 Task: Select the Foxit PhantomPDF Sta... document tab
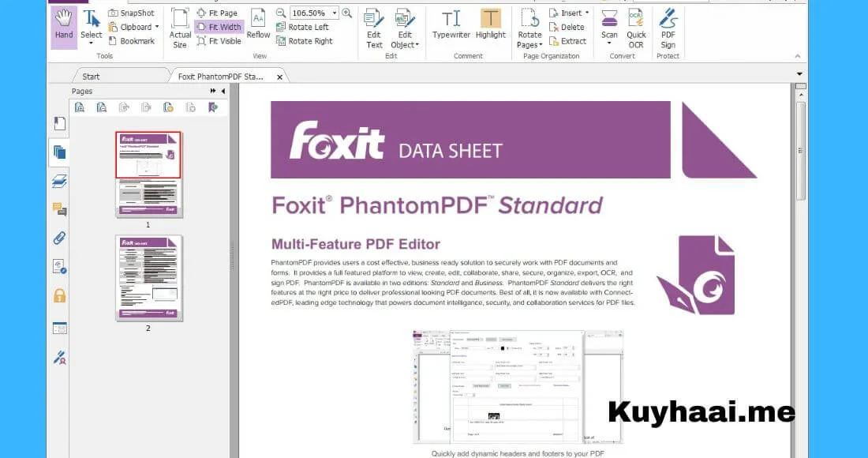[220, 77]
